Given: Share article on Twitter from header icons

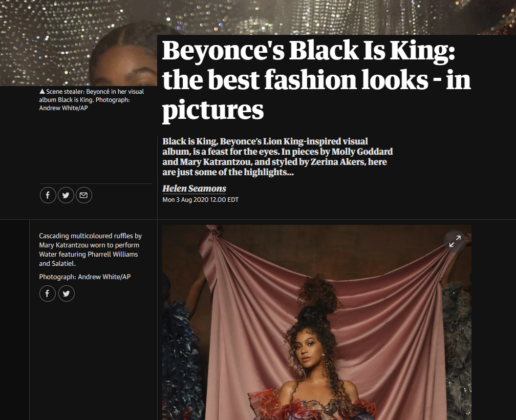Looking at the screenshot, I should (x=66, y=195).
